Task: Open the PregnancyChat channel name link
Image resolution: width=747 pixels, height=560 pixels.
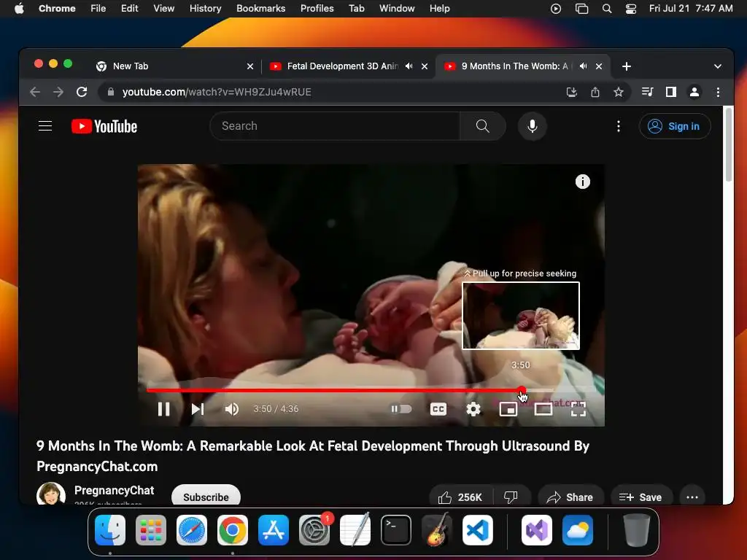Action: pos(114,491)
